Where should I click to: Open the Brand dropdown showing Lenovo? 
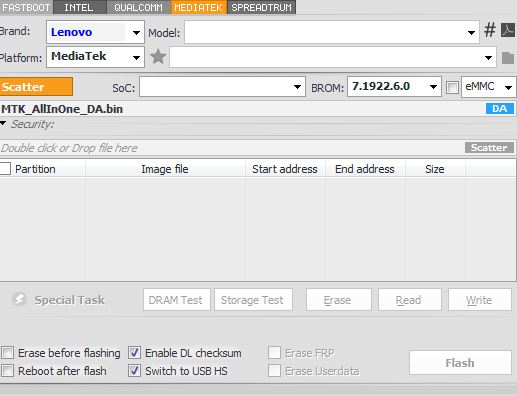pos(95,32)
